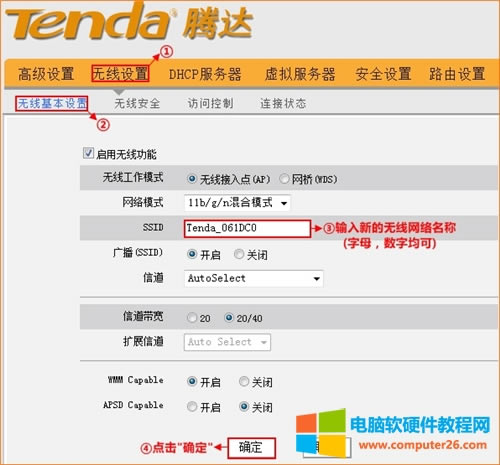The width and height of the screenshot is (500, 465).
Task: Turn off SSID broadcast with 关闭
Action: [239, 254]
